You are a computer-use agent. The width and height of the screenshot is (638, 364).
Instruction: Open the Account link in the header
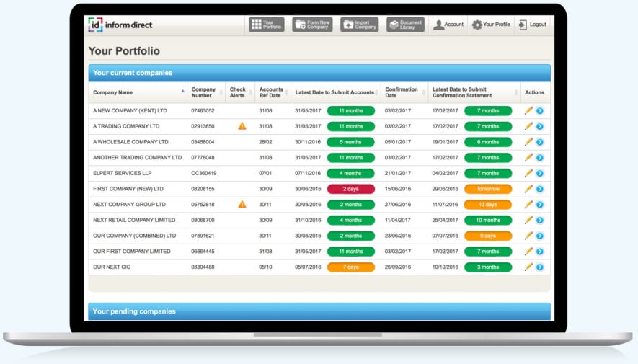pyautogui.click(x=448, y=25)
